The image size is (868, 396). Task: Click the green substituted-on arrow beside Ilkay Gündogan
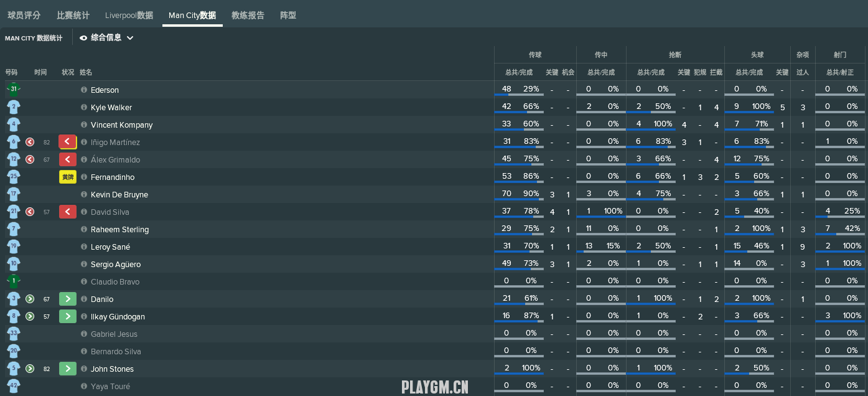click(x=68, y=316)
